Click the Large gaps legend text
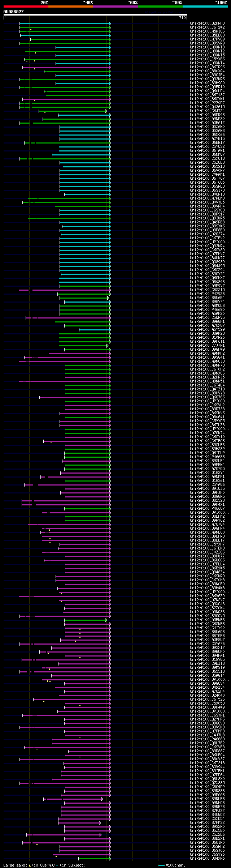The image size is (231, 868). pyautogui.click(x=45, y=865)
